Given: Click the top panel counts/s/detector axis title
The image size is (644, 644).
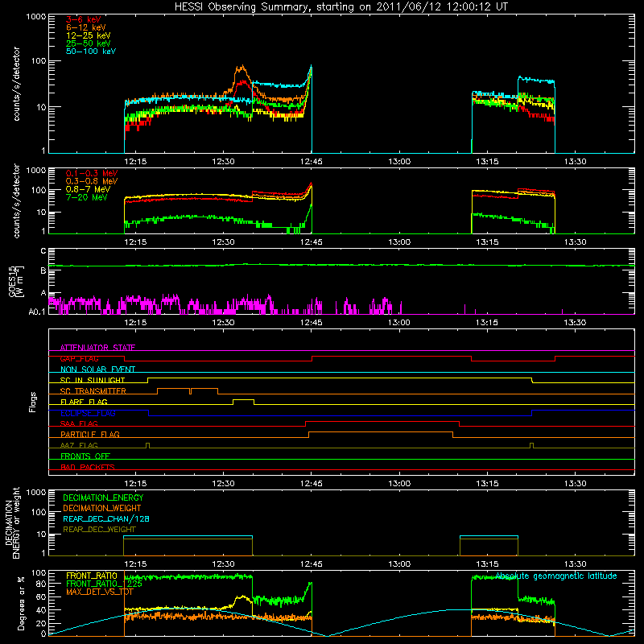Looking at the screenshot, I should coord(16,84).
